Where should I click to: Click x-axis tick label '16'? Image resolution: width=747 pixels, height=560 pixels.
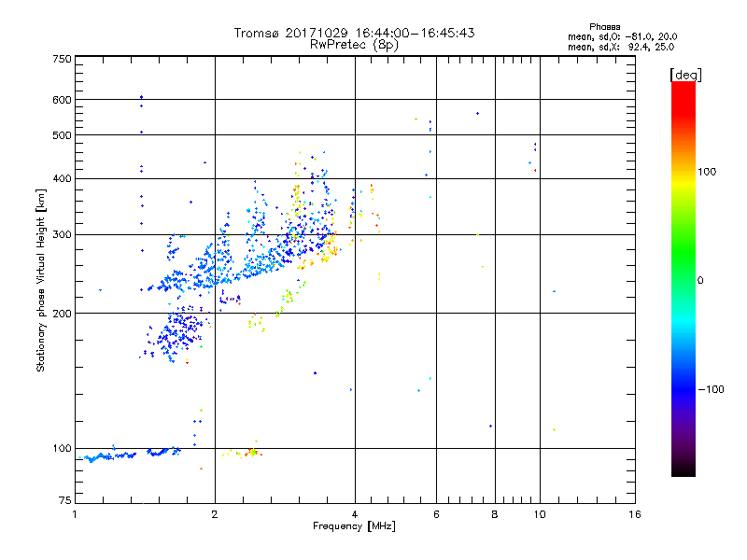coord(635,514)
